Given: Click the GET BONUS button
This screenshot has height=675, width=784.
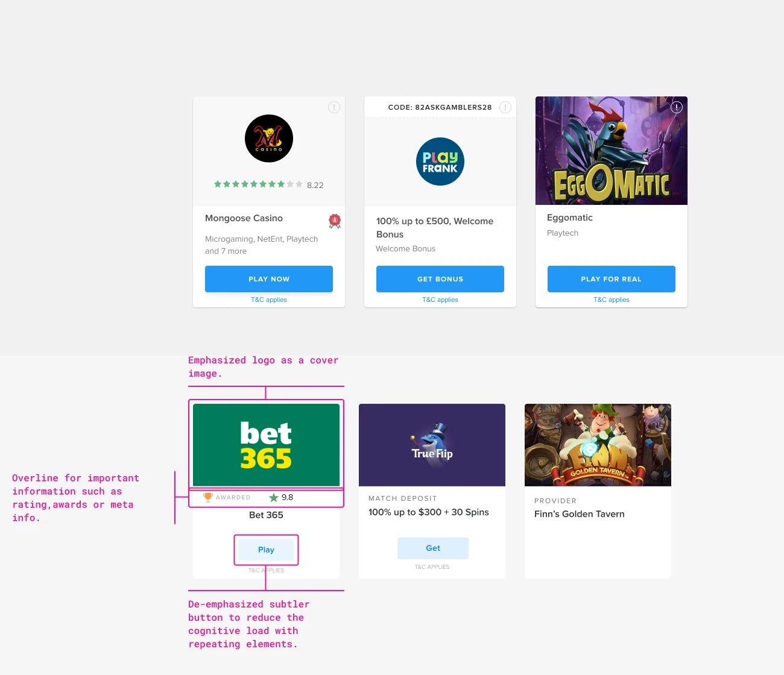Looking at the screenshot, I should pos(440,279).
